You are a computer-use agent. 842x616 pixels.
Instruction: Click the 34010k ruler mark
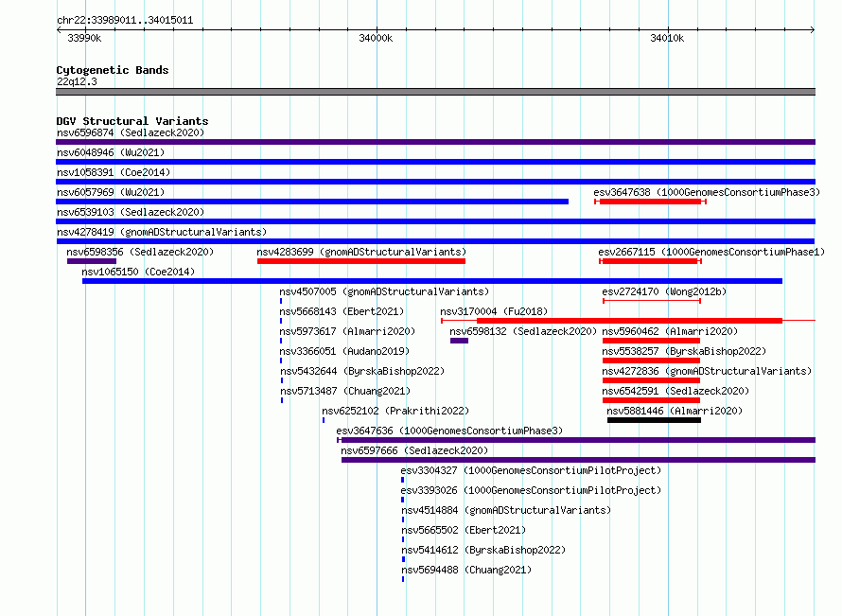point(667,38)
